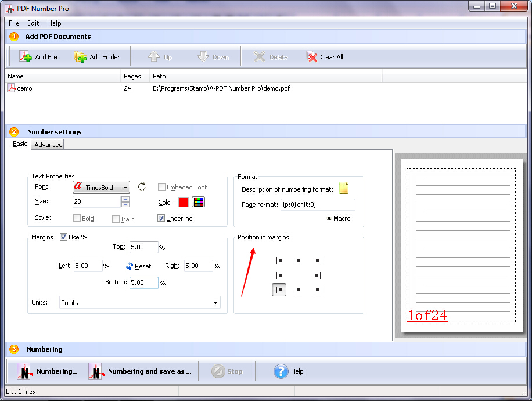This screenshot has height=401, width=532.
Task: Open the Units dropdown showing Points
Action: point(140,303)
